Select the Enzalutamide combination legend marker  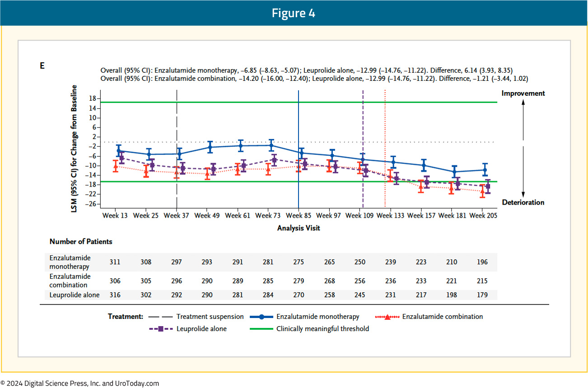tap(387, 317)
